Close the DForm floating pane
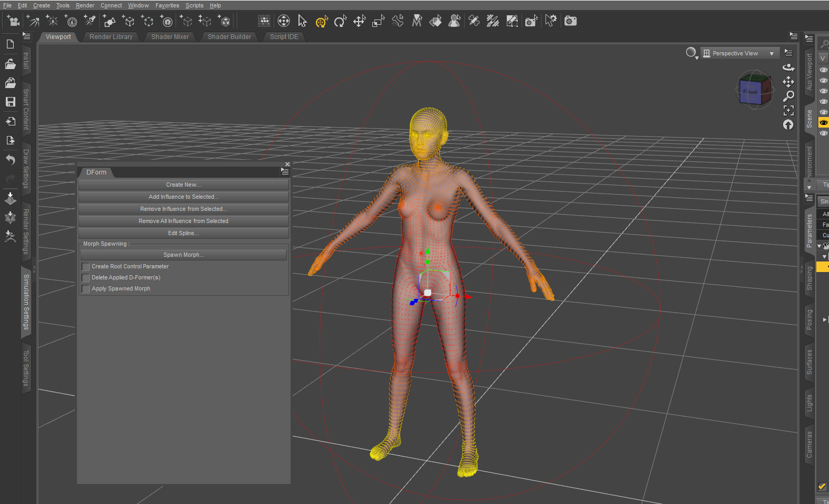The image size is (829, 504). click(x=287, y=164)
